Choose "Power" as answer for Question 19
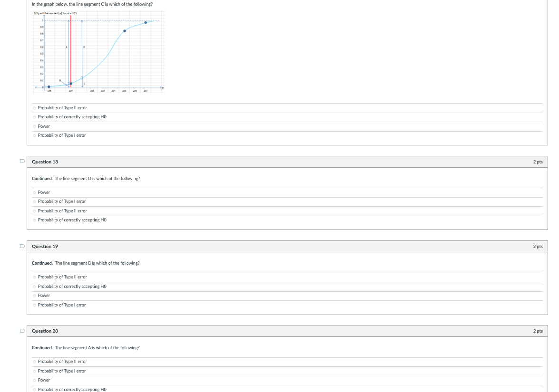559x392 pixels. pyautogui.click(x=34, y=296)
